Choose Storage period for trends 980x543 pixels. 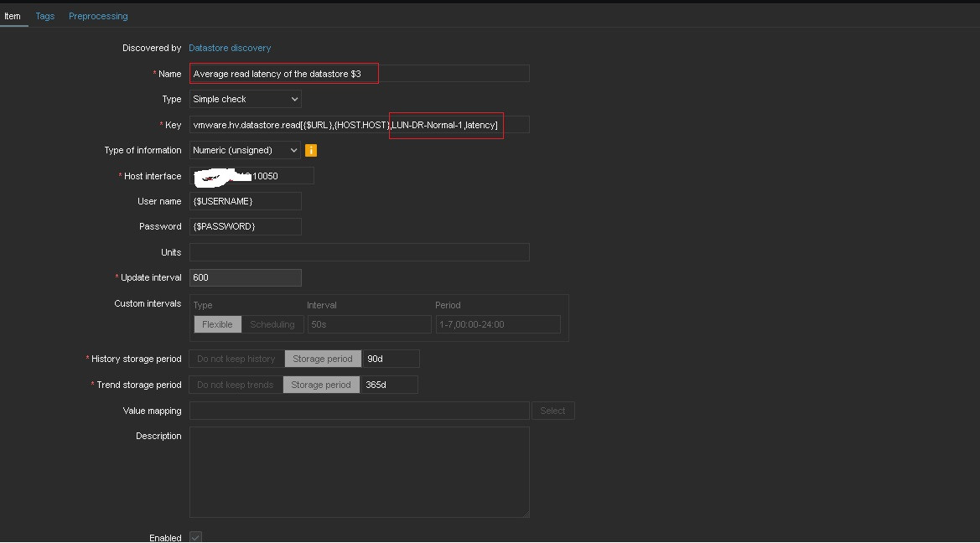click(x=321, y=385)
